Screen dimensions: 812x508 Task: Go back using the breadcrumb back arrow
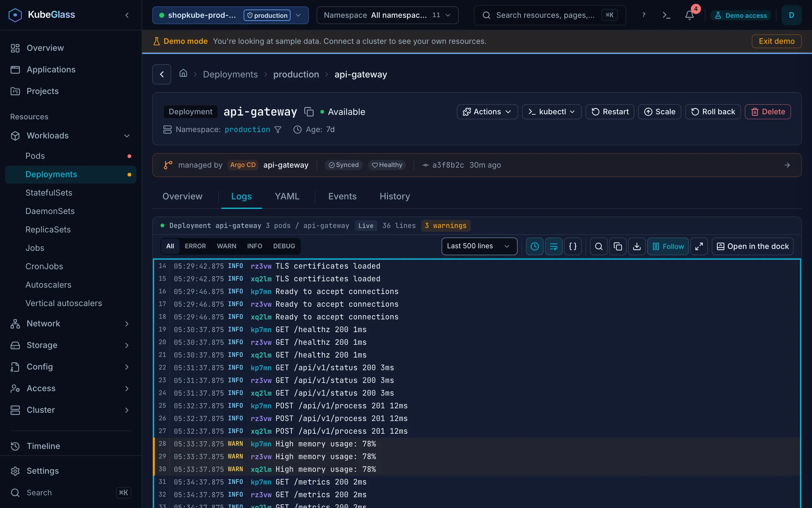(162, 74)
